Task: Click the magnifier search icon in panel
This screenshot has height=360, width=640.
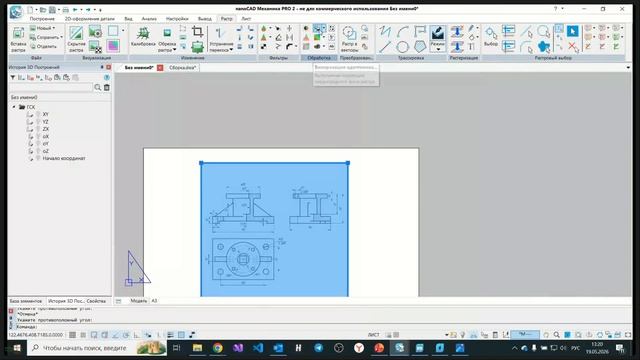Action: 98,87
